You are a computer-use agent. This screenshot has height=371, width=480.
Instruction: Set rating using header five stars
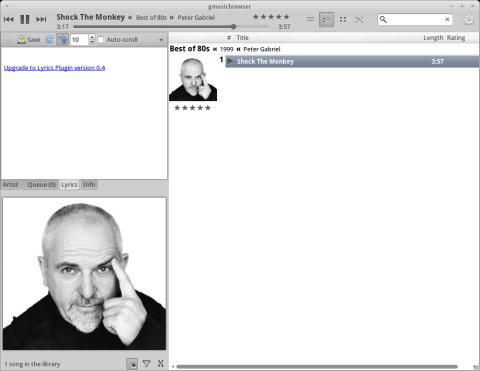(271, 17)
